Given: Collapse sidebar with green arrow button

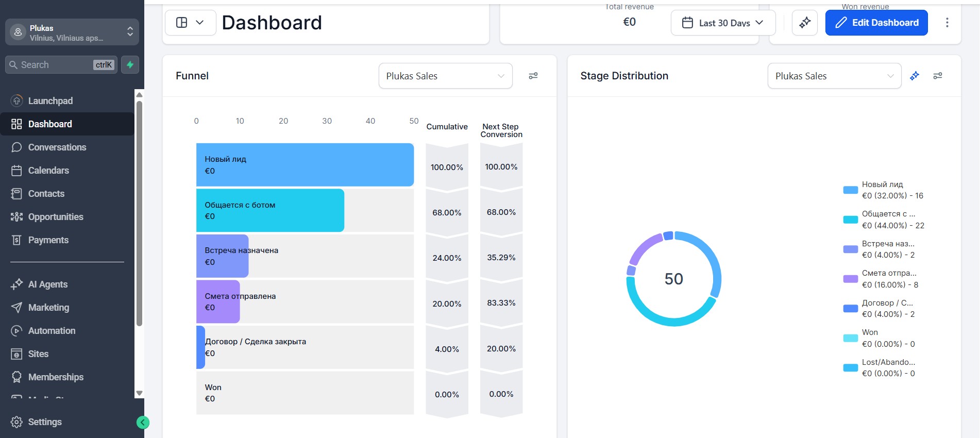Looking at the screenshot, I should tap(143, 423).
